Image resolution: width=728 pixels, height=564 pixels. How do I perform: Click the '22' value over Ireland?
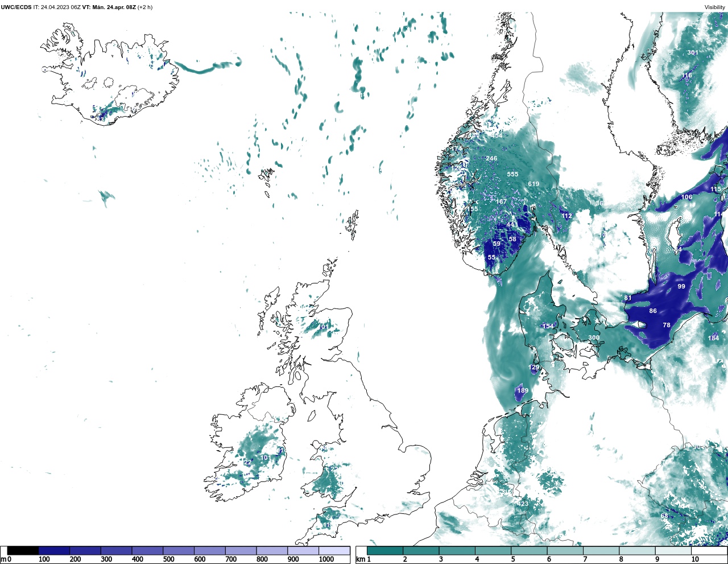click(x=247, y=463)
